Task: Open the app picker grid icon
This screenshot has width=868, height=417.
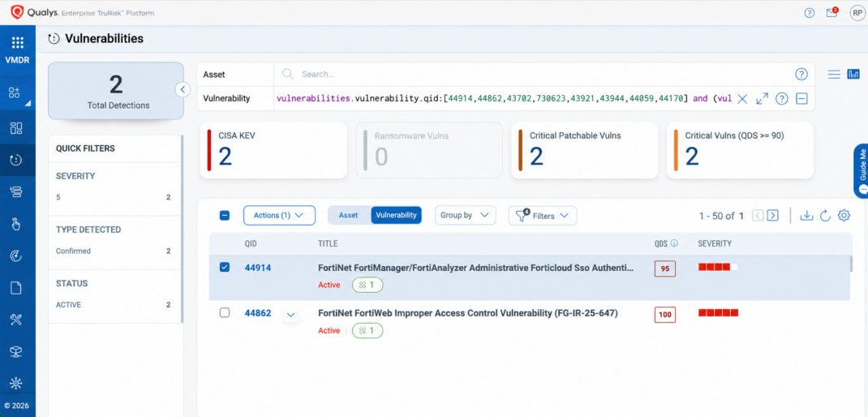Action: pos(17,43)
